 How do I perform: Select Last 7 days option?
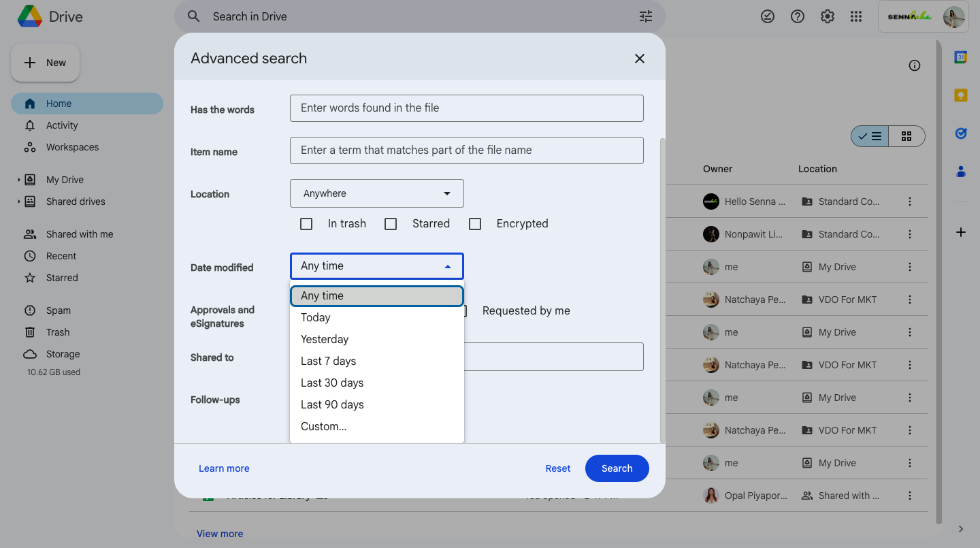(x=329, y=361)
